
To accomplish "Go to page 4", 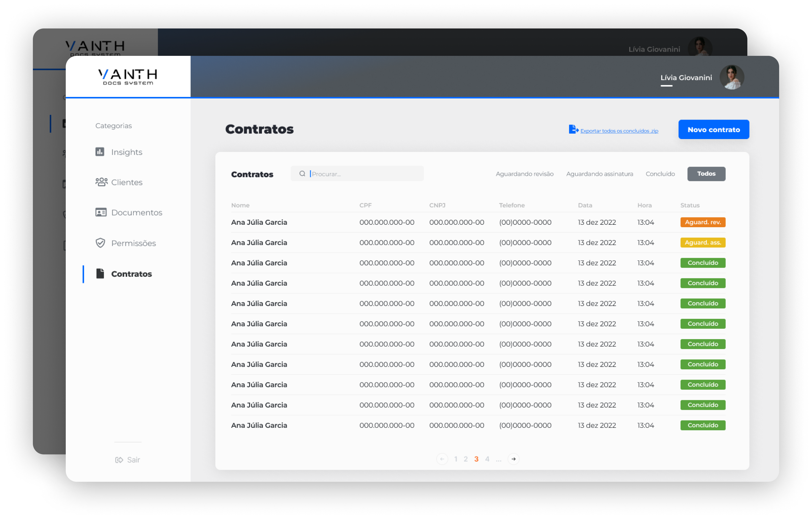I will click(487, 459).
